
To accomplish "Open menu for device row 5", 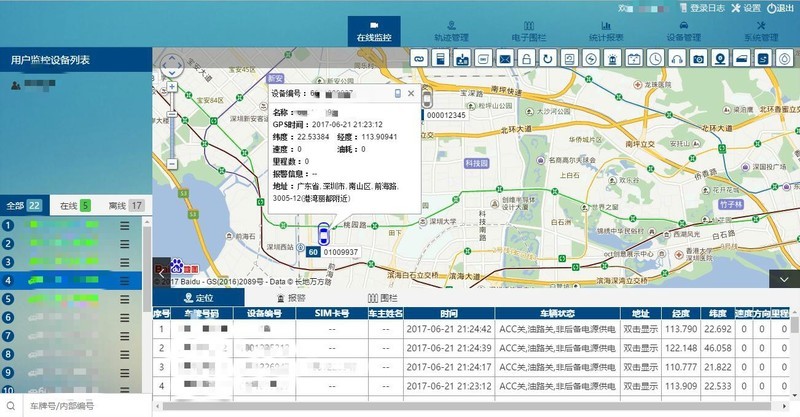I will [x=124, y=299].
